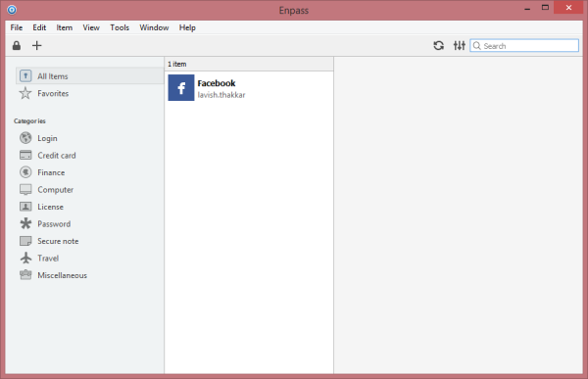Lock the vault with padlock icon
Viewport: 588px width, 379px height.
17,46
